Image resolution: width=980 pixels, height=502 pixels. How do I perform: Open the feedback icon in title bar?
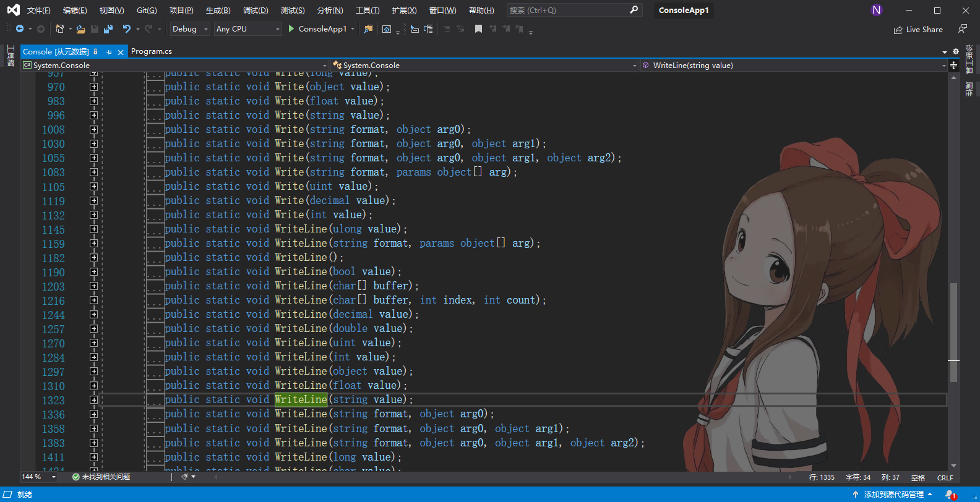[x=962, y=29]
